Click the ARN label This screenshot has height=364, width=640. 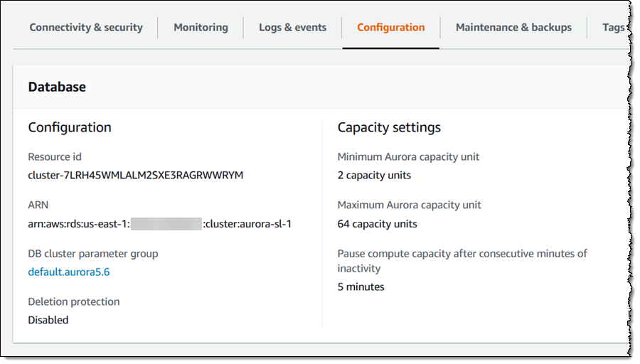(x=38, y=205)
